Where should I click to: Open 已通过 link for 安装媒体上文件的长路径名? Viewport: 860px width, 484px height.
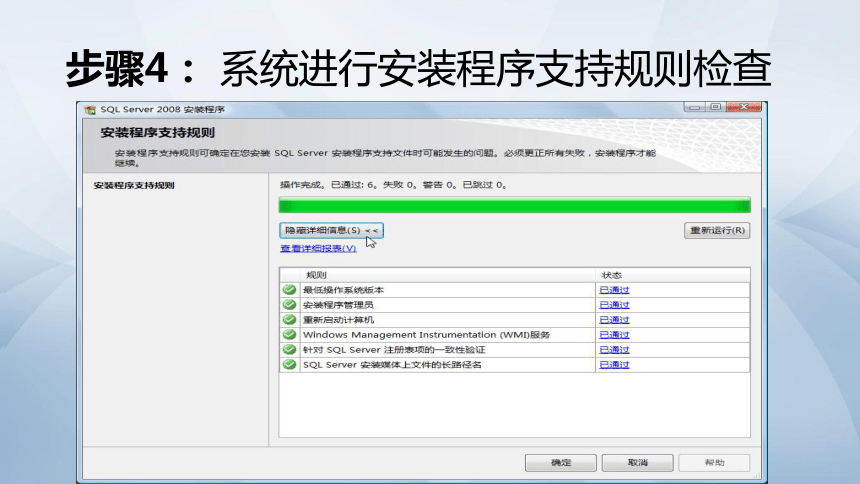tap(614, 364)
